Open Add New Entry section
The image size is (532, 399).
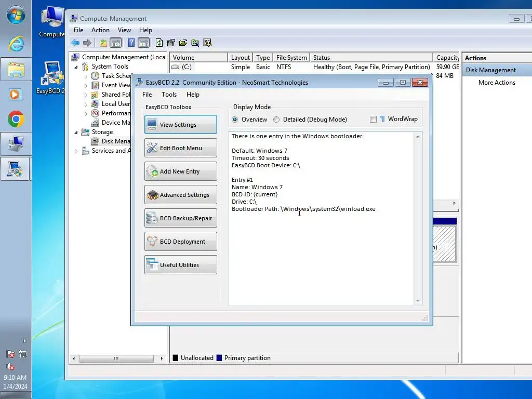(x=180, y=171)
